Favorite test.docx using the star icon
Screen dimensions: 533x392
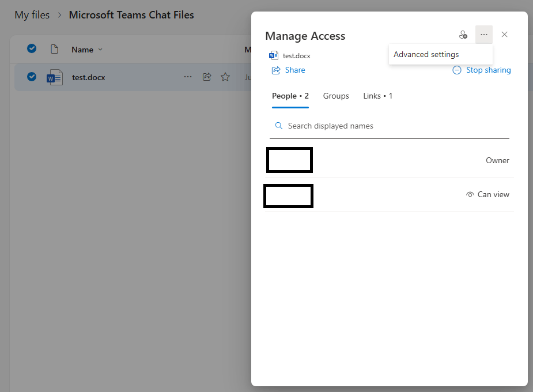click(x=225, y=77)
